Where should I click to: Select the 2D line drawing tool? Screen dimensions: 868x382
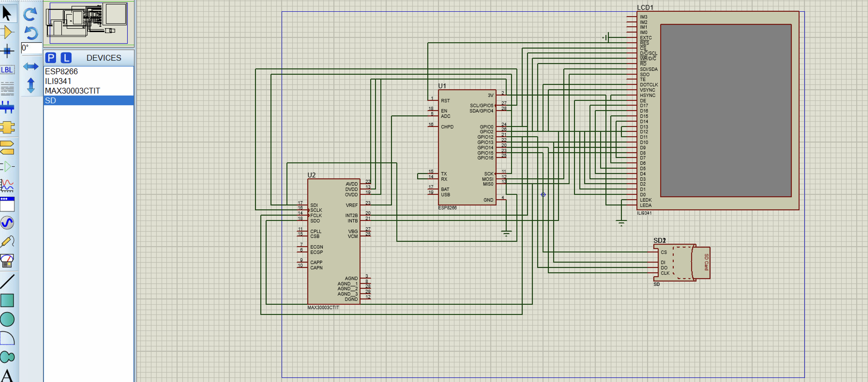tap(7, 281)
